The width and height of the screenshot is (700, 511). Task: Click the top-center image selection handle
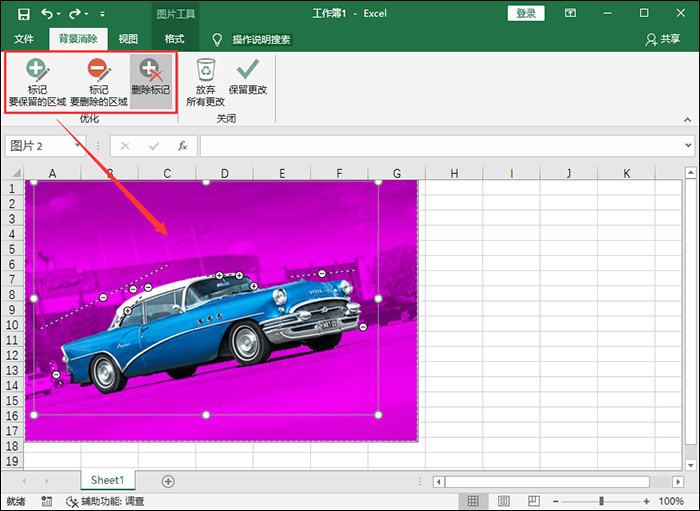206,181
